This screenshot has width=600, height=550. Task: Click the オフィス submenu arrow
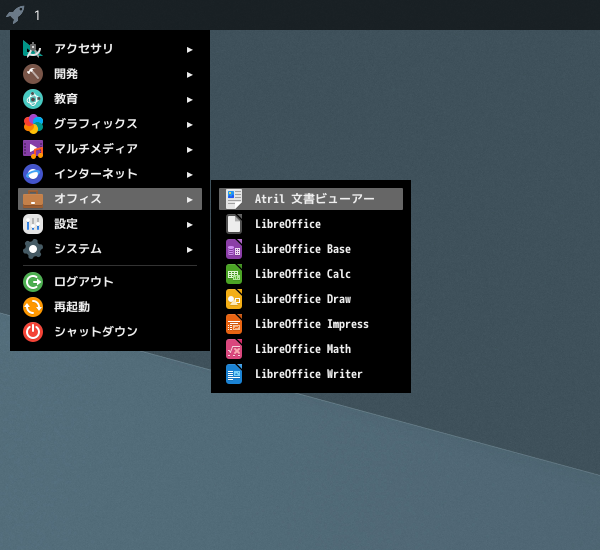click(x=189, y=200)
